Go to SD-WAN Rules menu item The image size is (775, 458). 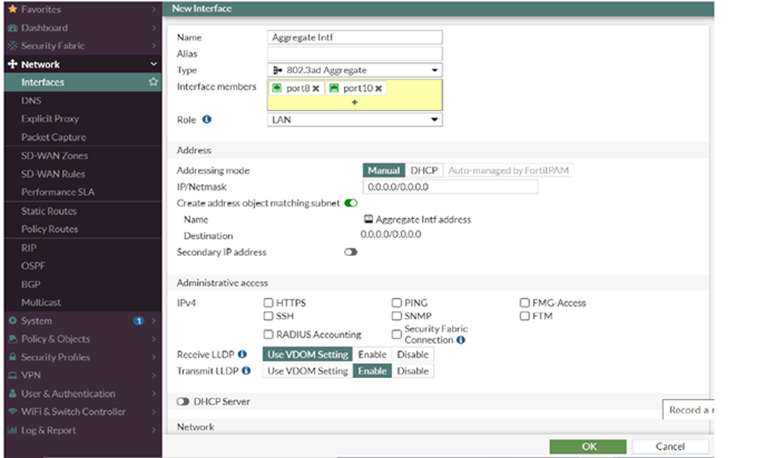point(53,174)
